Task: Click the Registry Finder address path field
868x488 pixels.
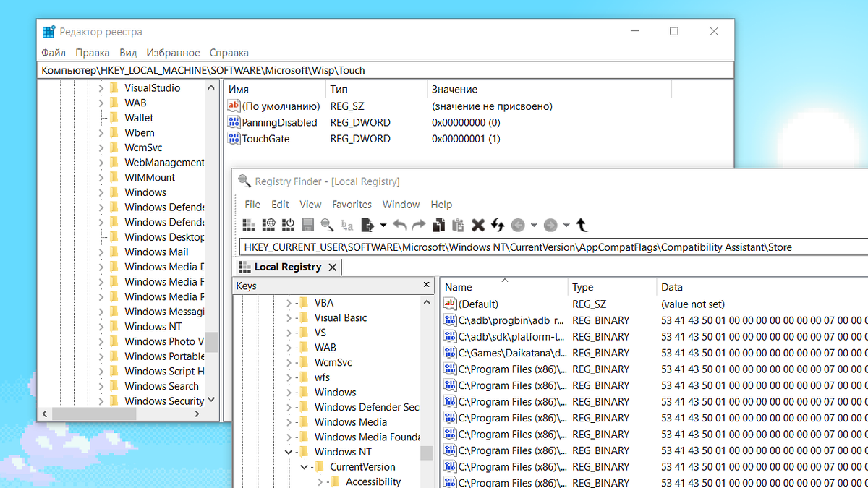Action: (553, 247)
